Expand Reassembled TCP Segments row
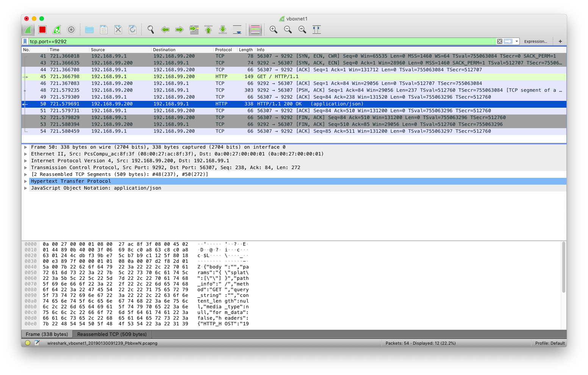This screenshot has width=588, height=375. 25,174
